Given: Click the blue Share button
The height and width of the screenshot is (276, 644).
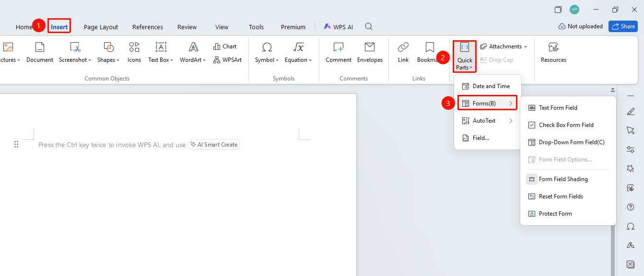Looking at the screenshot, I should (623, 26).
